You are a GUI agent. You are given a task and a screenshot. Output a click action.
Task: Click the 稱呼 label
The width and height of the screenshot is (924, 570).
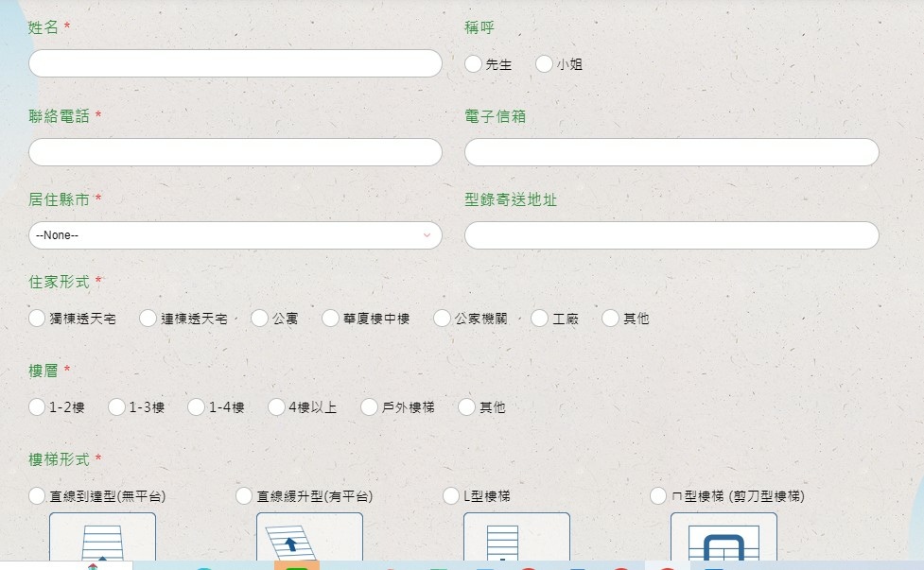[479, 27]
